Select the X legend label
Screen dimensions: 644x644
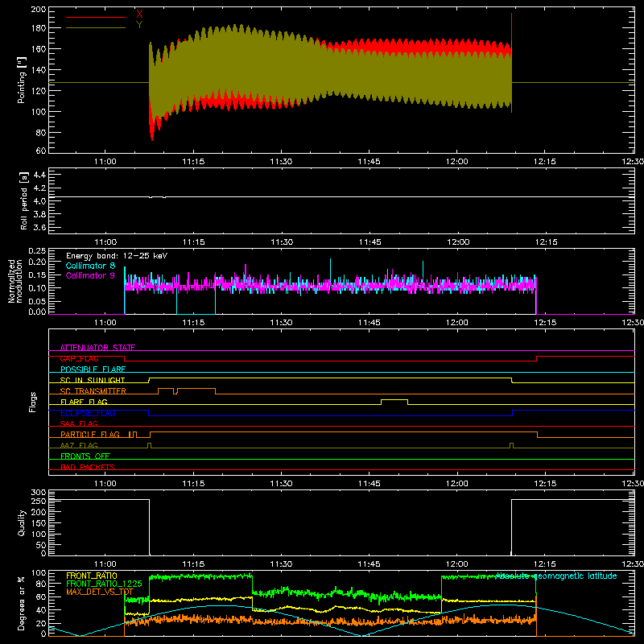139,14
